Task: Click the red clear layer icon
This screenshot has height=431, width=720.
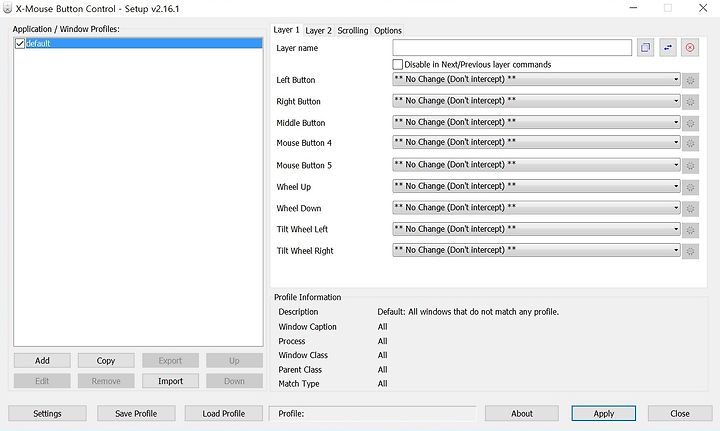Action: click(690, 47)
